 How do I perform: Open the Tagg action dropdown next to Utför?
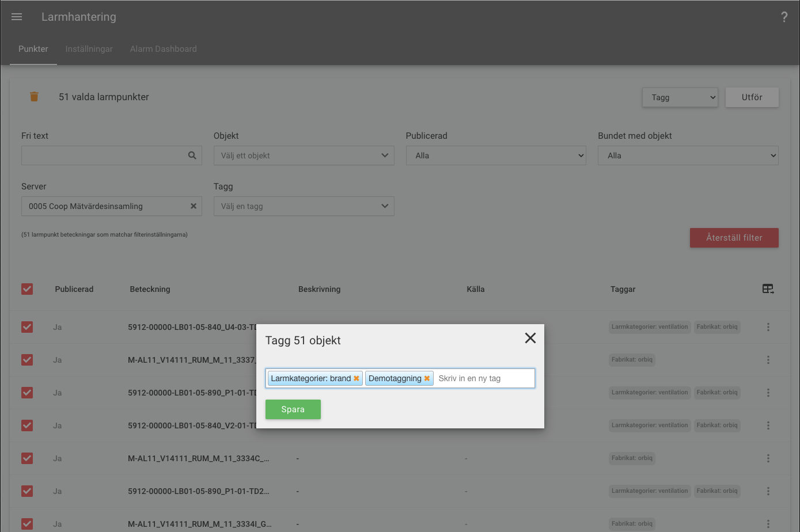tap(680, 97)
